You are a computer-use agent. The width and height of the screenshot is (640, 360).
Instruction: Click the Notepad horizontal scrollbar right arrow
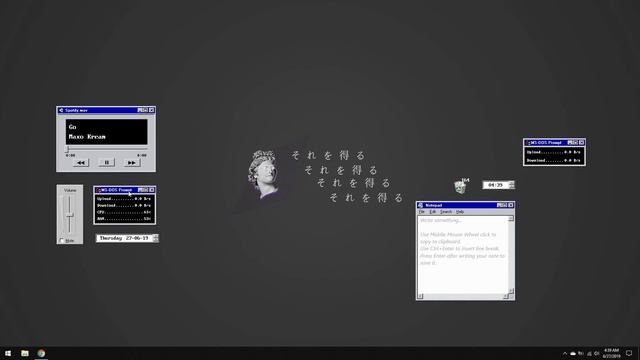(505, 296)
